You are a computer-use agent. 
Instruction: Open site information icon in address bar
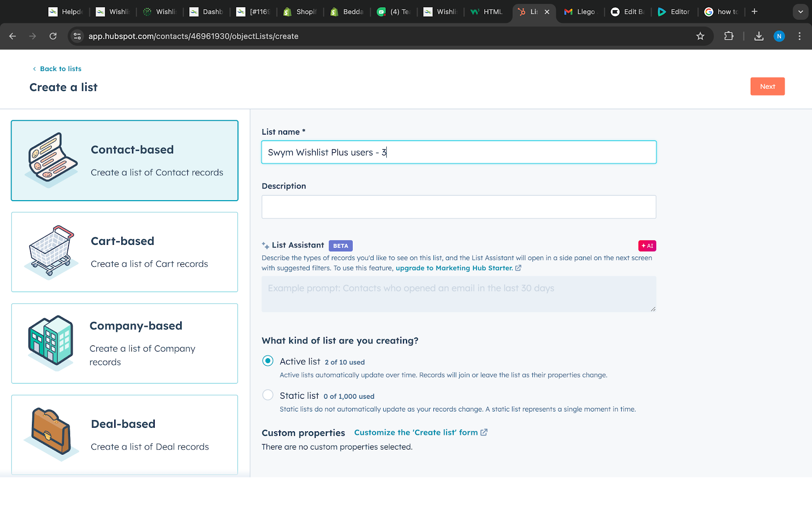tap(77, 36)
